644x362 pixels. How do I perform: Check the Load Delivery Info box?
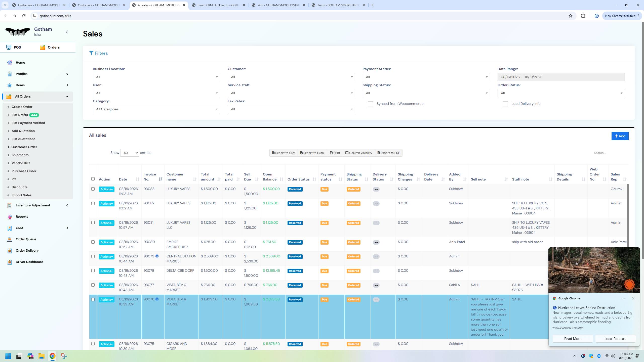click(x=505, y=104)
